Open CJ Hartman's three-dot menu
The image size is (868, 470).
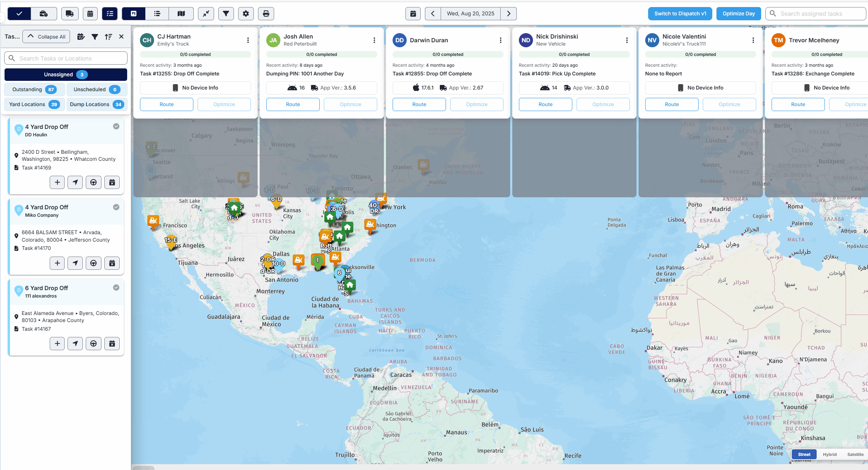(248, 40)
